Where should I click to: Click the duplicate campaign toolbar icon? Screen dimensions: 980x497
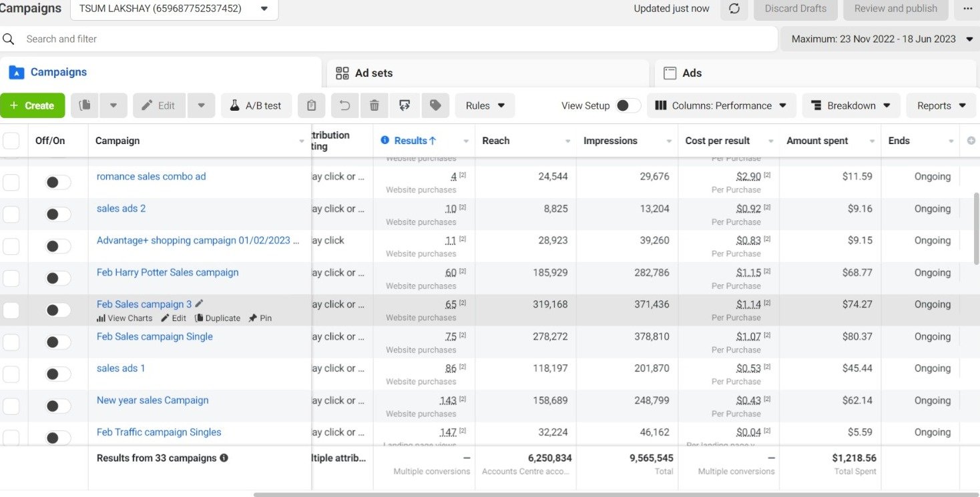85,105
